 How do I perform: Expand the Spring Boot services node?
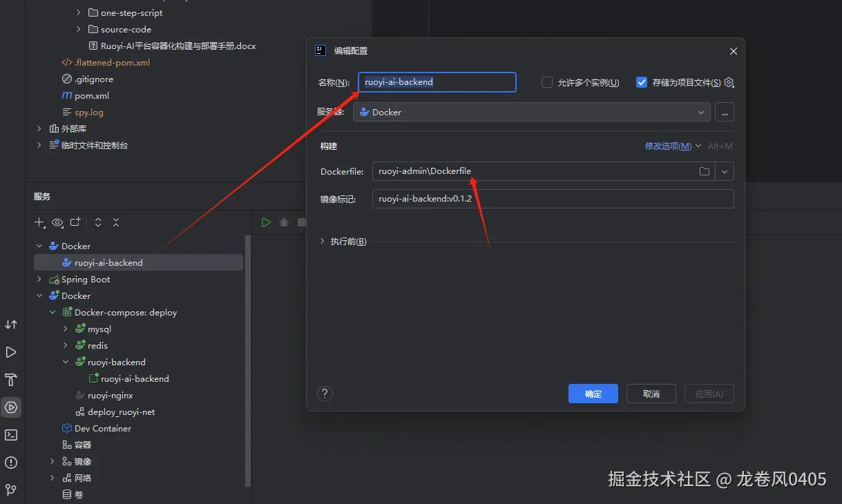tap(39, 279)
